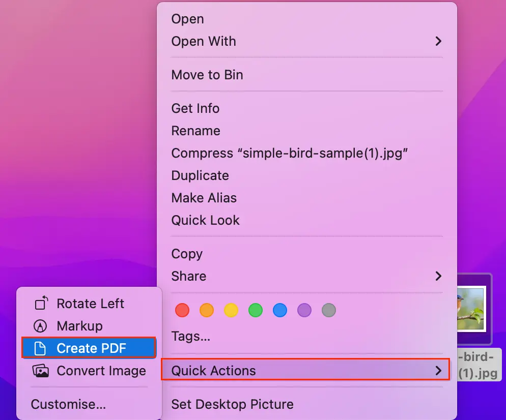
Task: Click the Markup pen-tip icon
Action: 40,326
